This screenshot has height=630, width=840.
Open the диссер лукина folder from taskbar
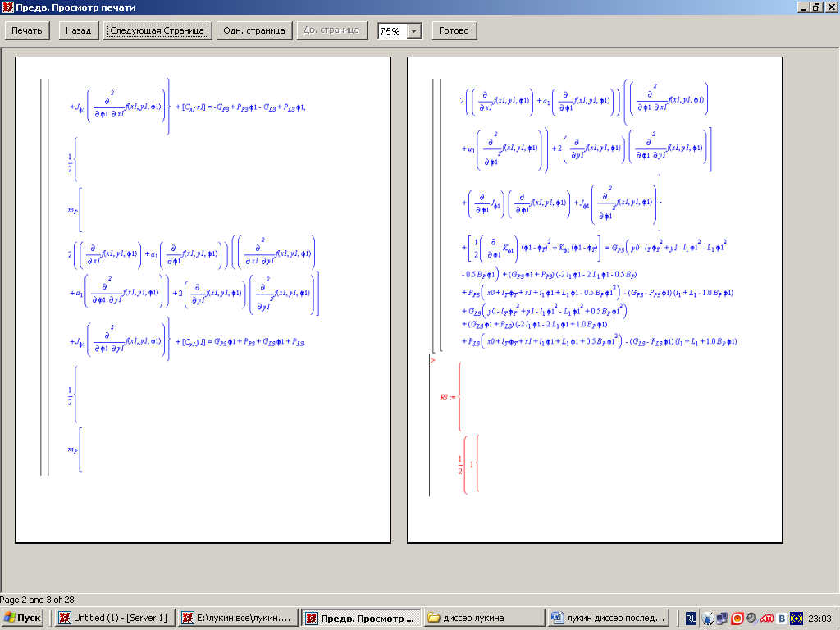click(x=484, y=618)
